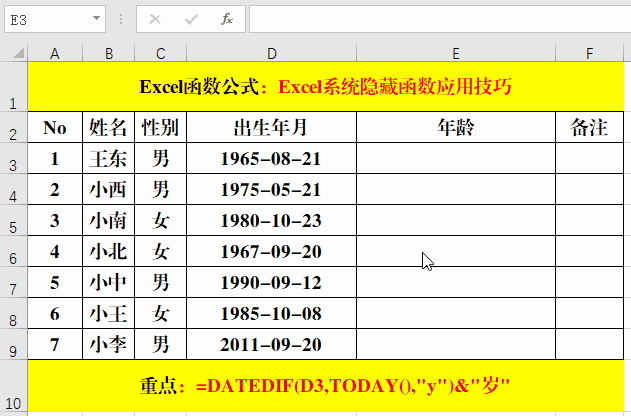Image resolution: width=631 pixels, height=416 pixels.
Task: Click the '年龄' header cell
Action: tap(456, 127)
